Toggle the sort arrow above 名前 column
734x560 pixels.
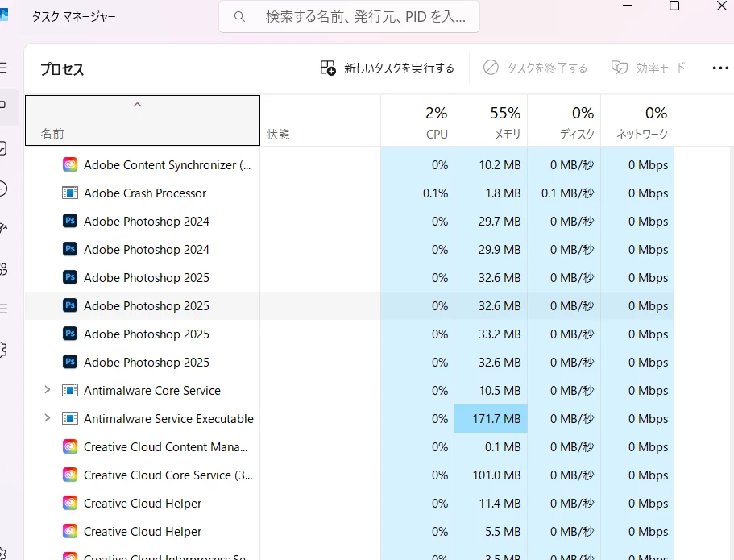click(137, 105)
